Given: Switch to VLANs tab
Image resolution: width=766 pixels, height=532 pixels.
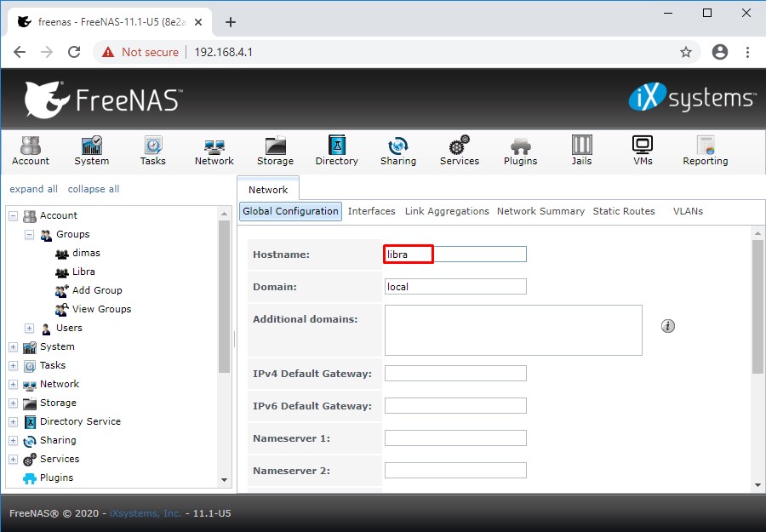Looking at the screenshot, I should click(688, 211).
